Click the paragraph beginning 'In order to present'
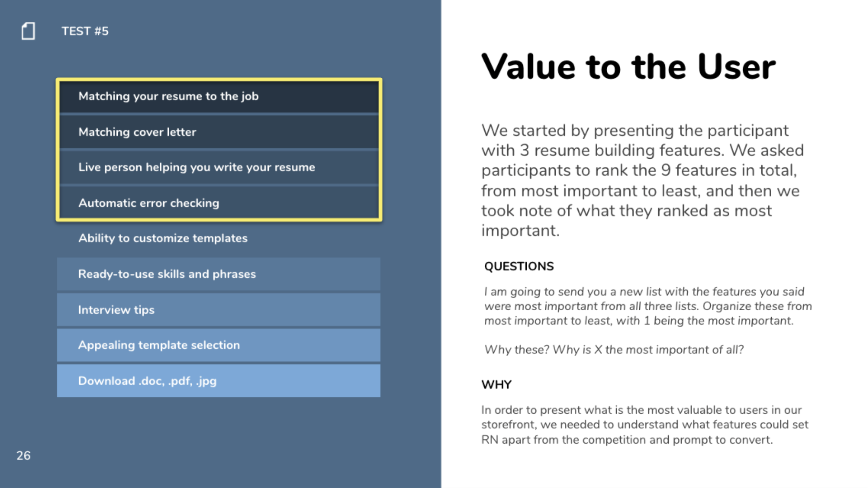The image size is (868, 488). 645,425
